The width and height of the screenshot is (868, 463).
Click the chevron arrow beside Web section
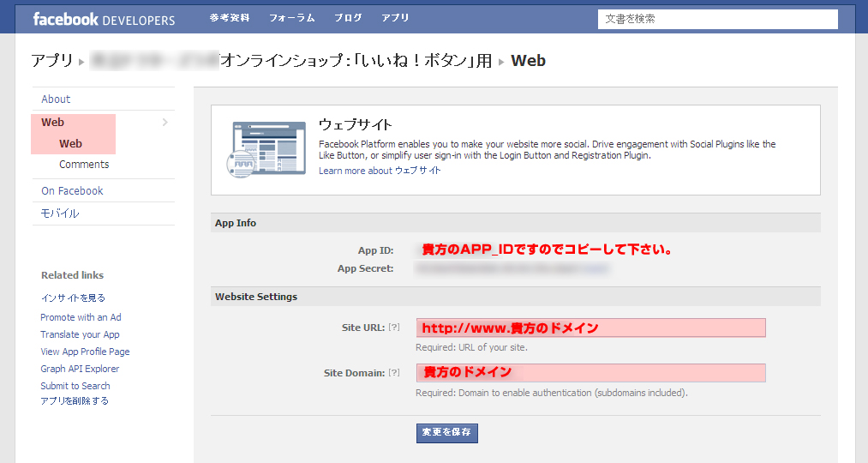pyautogui.click(x=165, y=123)
